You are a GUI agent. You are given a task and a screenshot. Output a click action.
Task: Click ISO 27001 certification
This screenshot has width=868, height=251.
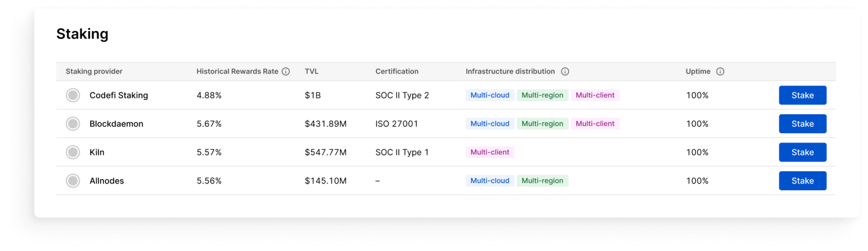[397, 123]
